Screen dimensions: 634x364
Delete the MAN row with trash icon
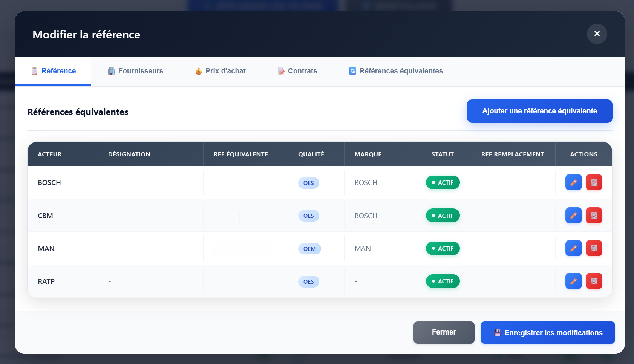pyautogui.click(x=594, y=248)
